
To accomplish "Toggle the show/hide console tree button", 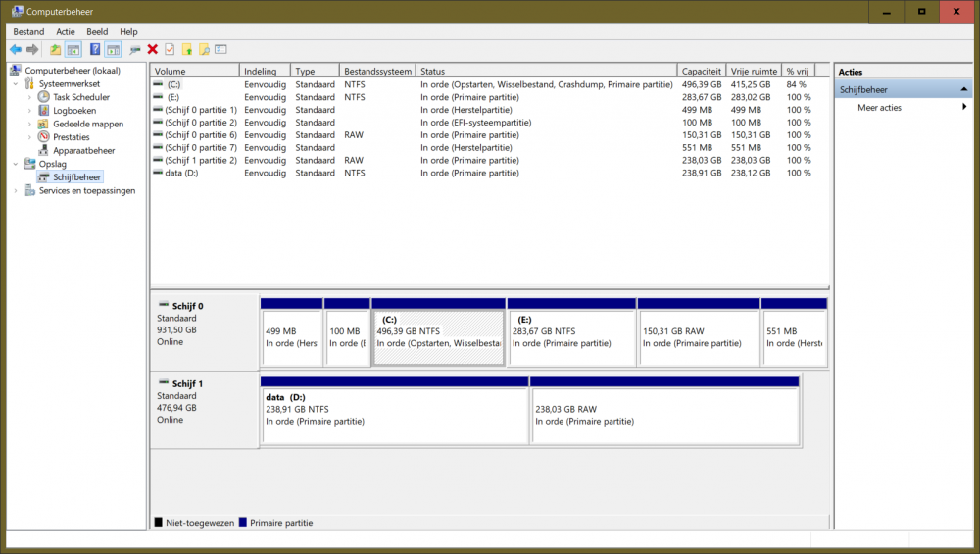I will point(73,49).
